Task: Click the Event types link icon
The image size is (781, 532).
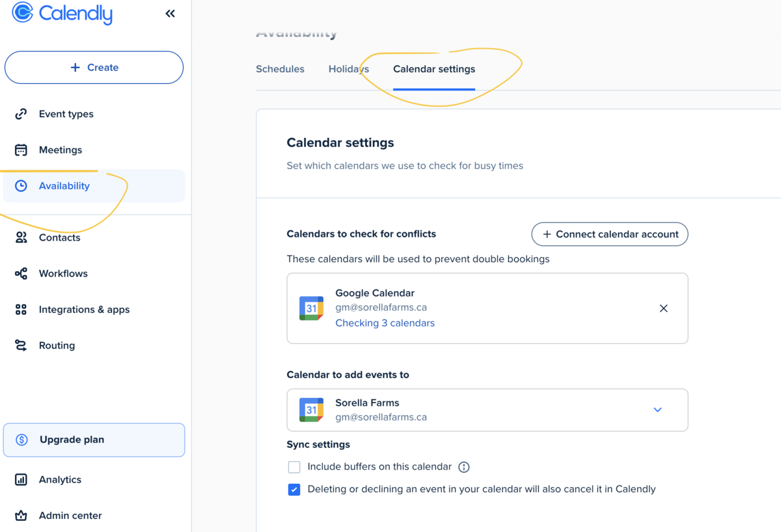Action: (21, 114)
